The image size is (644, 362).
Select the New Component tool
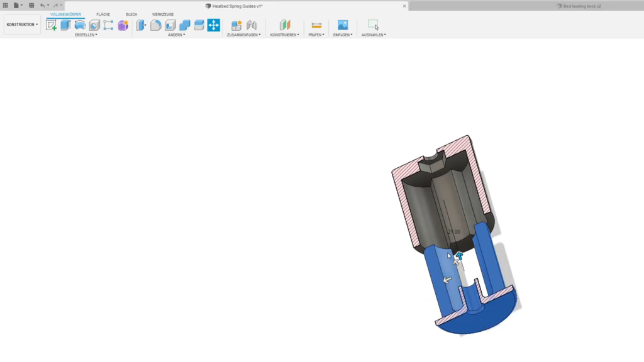tap(236, 25)
